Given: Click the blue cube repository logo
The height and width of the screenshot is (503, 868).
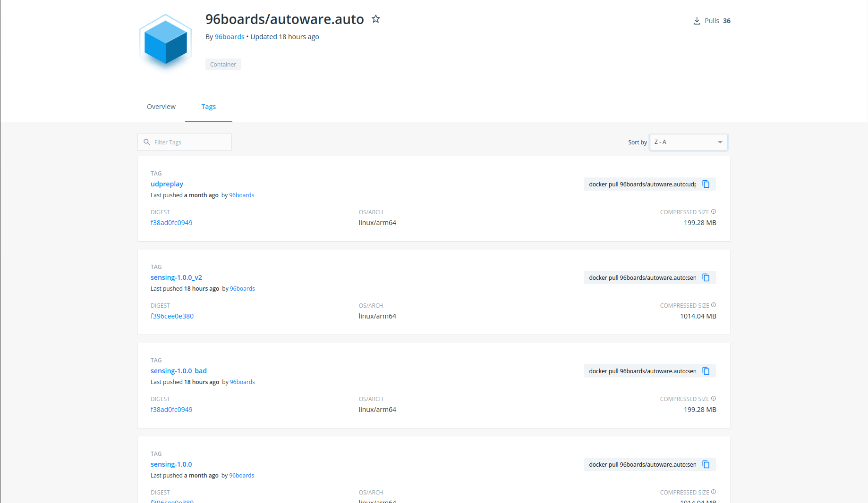Looking at the screenshot, I should point(165,41).
